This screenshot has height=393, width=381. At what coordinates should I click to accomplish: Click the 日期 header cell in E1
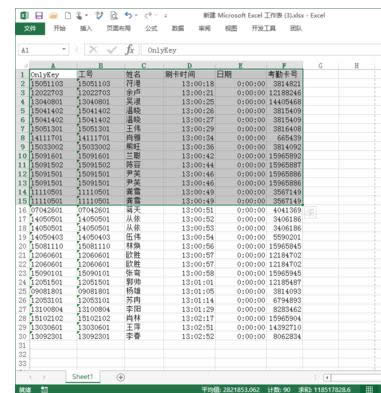click(x=241, y=74)
